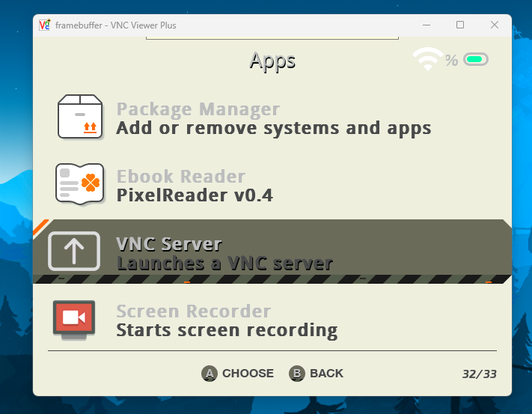Image resolution: width=532 pixels, height=414 pixels.
Task: Click the percent sign next to battery
Action: click(452, 61)
